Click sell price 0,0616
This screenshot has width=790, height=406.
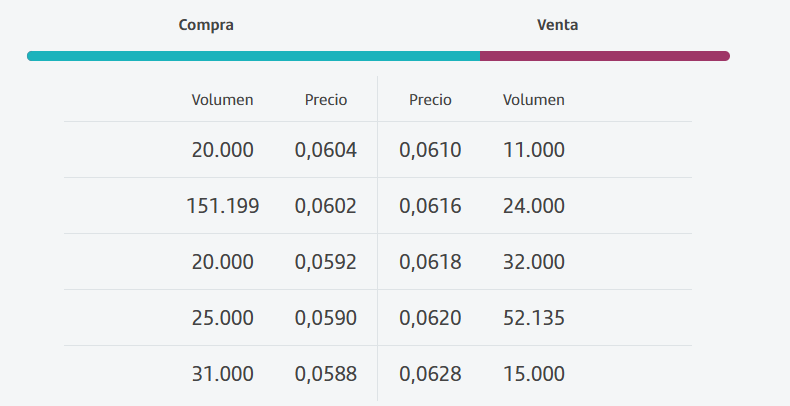pyautogui.click(x=430, y=206)
